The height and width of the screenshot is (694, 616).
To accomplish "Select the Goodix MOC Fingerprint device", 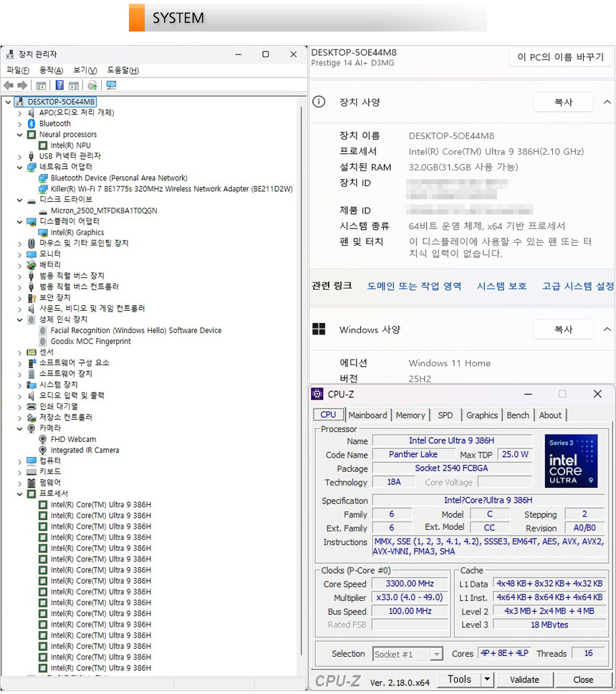I will [90, 342].
